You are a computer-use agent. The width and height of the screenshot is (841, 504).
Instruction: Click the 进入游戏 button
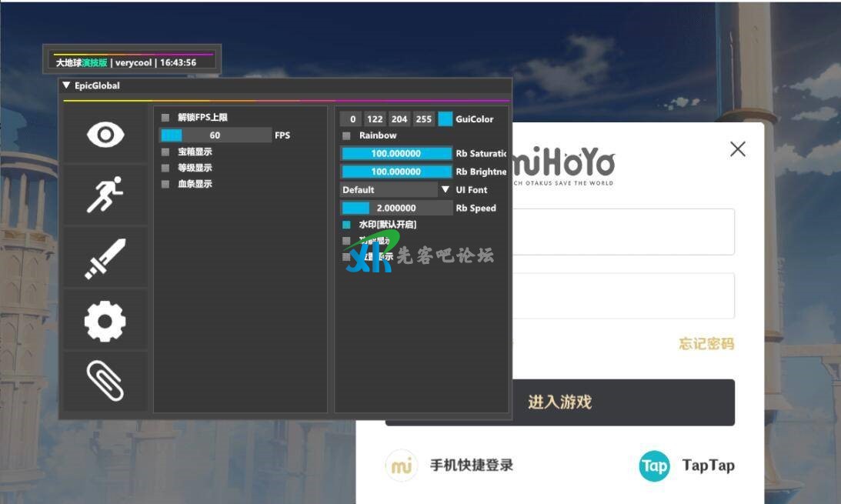click(x=559, y=402)
